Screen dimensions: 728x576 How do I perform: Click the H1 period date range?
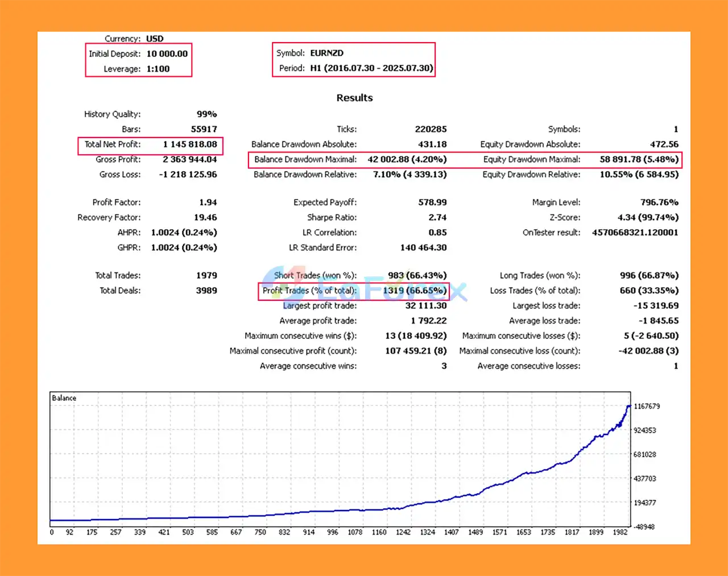[x=371, y=68]
